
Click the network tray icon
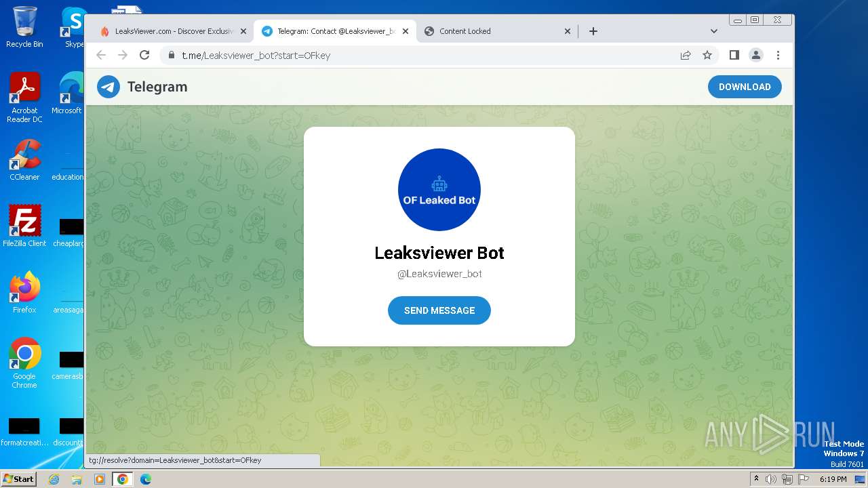[787, 479]
